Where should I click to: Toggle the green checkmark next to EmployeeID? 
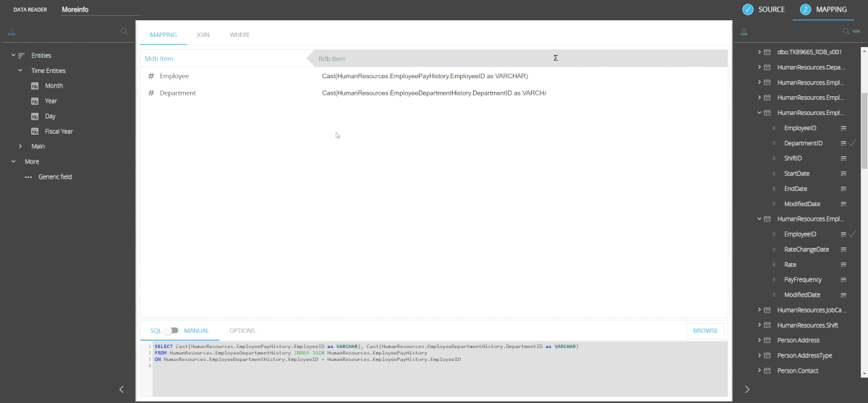coord(853,234)
